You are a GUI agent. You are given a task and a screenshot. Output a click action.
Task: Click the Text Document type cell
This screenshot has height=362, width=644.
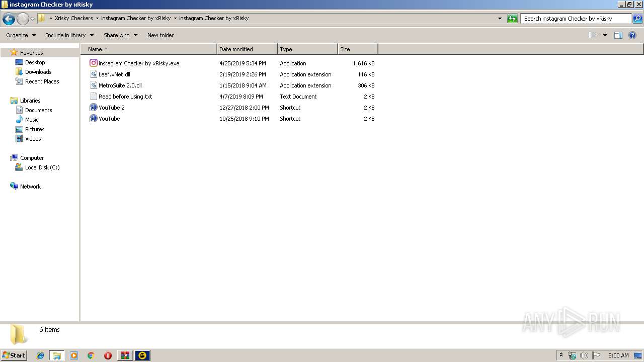pyautogui.click(x=298, y=97)
